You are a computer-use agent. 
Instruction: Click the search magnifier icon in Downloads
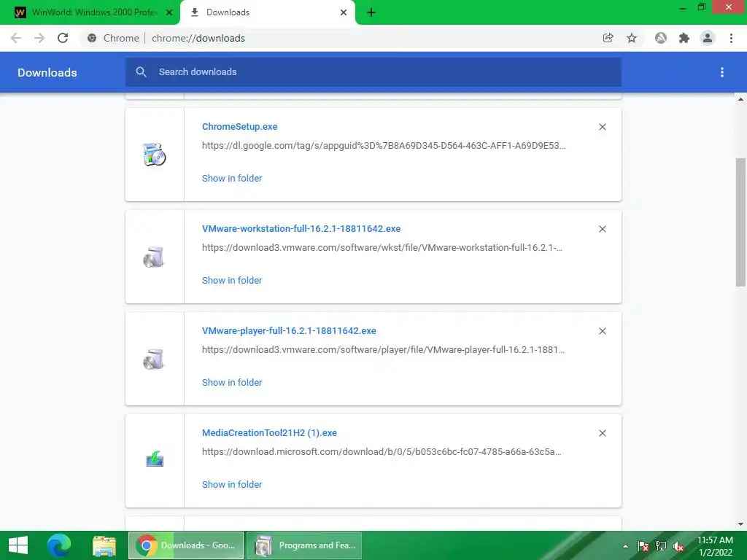(x=141, y=72)
